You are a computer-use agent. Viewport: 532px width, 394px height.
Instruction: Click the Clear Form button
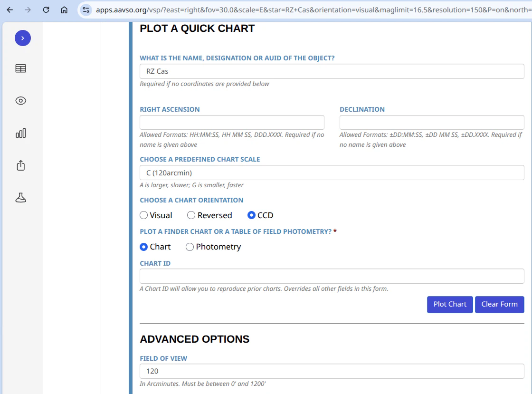click(499, 304)
